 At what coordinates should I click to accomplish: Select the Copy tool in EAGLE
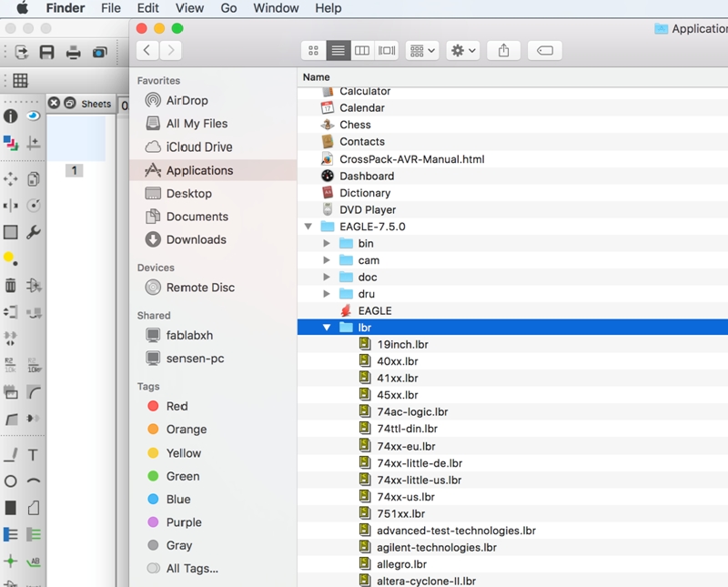click(34, 178)
